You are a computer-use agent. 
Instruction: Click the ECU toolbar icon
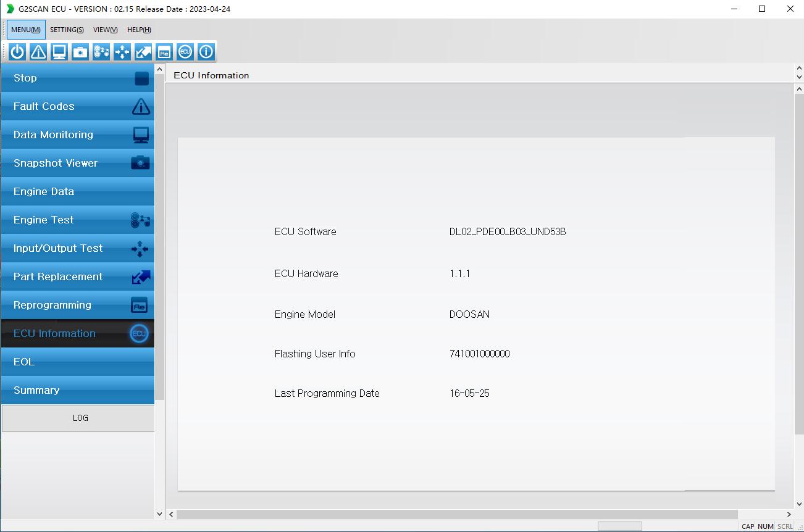(185, 52)
